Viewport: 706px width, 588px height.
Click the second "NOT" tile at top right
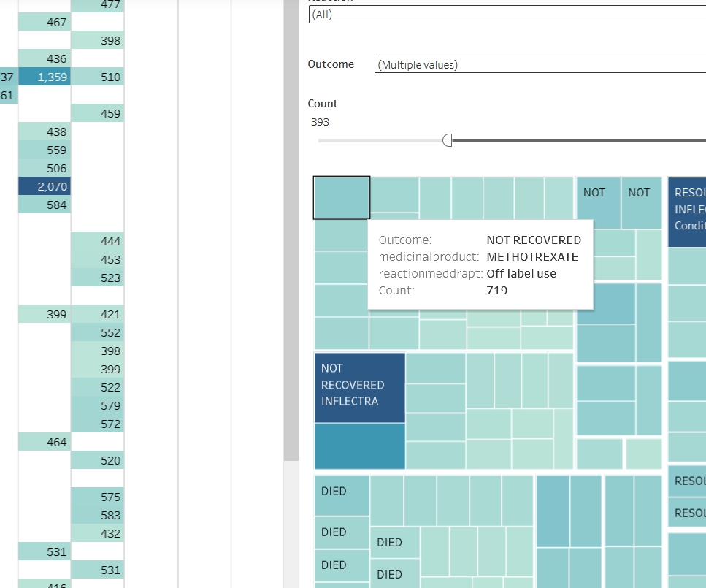[x=640, y=193]
